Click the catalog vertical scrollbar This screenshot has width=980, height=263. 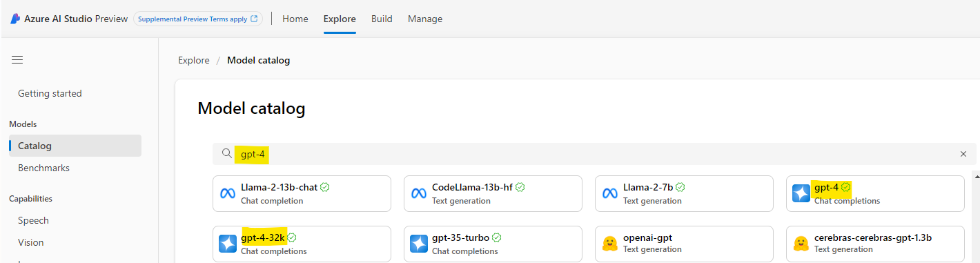[x=977, y=217]
